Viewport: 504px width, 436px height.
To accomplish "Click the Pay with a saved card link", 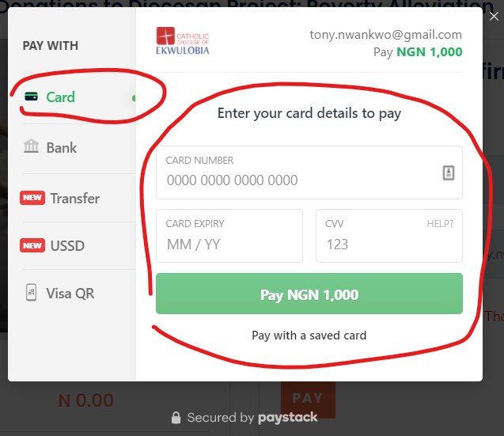I will pos(309,336).
